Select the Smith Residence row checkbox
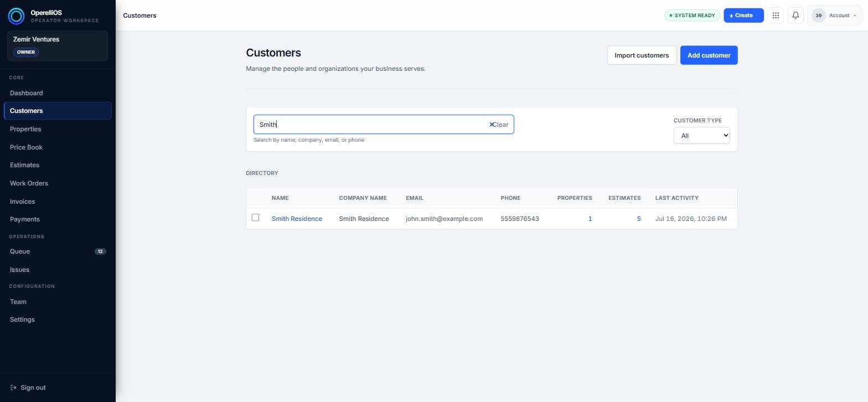Image resolution: width=868 pixels, height=402 pixels. point(255,218)
